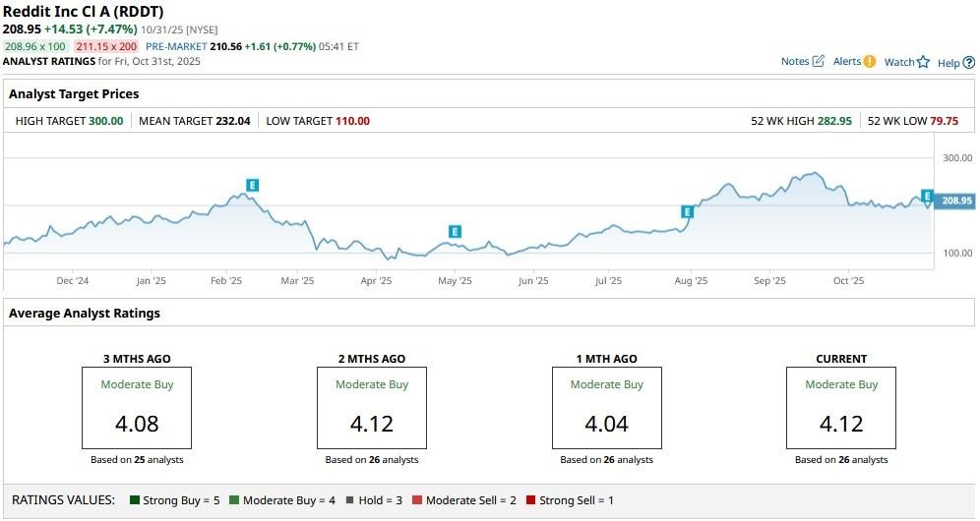Click the CURRENT rating box
Screen dimensions: 980x521
tap(841, 408)
